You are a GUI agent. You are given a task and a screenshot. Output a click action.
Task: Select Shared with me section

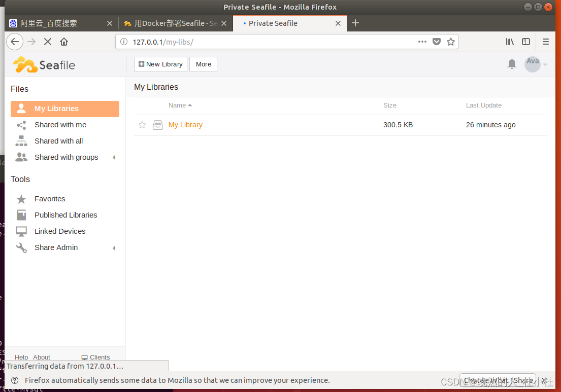pyautogui.click(x=60, y=125)
